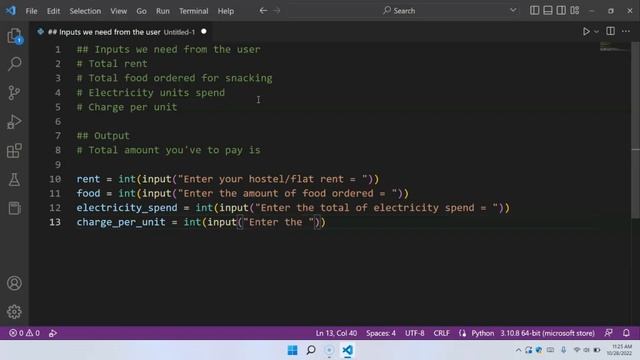The height and width of the screenshot is (360, 640).
Task: Open the View menu
Action: tap(119, 11)
